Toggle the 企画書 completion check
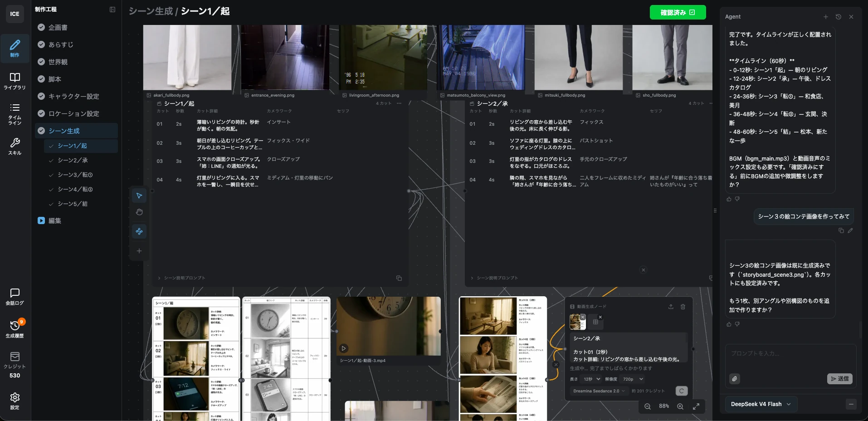The width and height of the screenshot is (868, 421). pos(41,27)
